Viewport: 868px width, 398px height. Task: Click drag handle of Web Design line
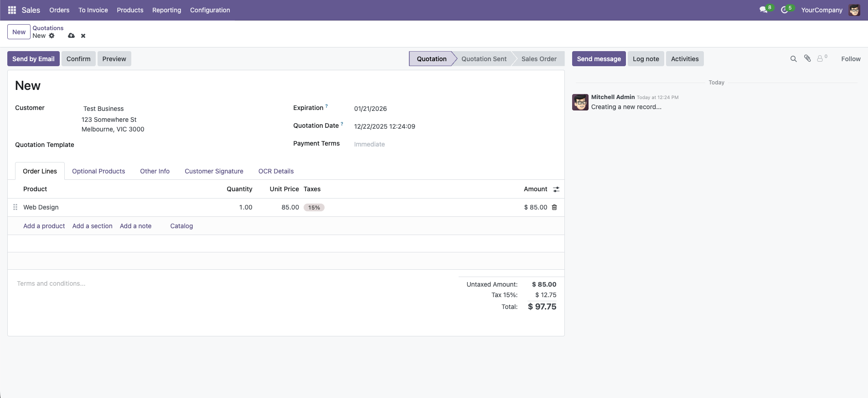(15, 207)
